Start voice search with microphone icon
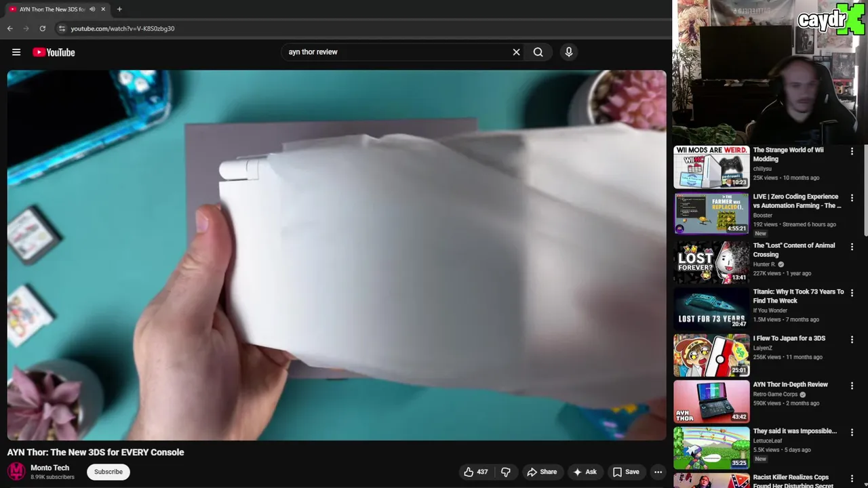Viewport: 868px width, 488px height. (x=568, y=52)
